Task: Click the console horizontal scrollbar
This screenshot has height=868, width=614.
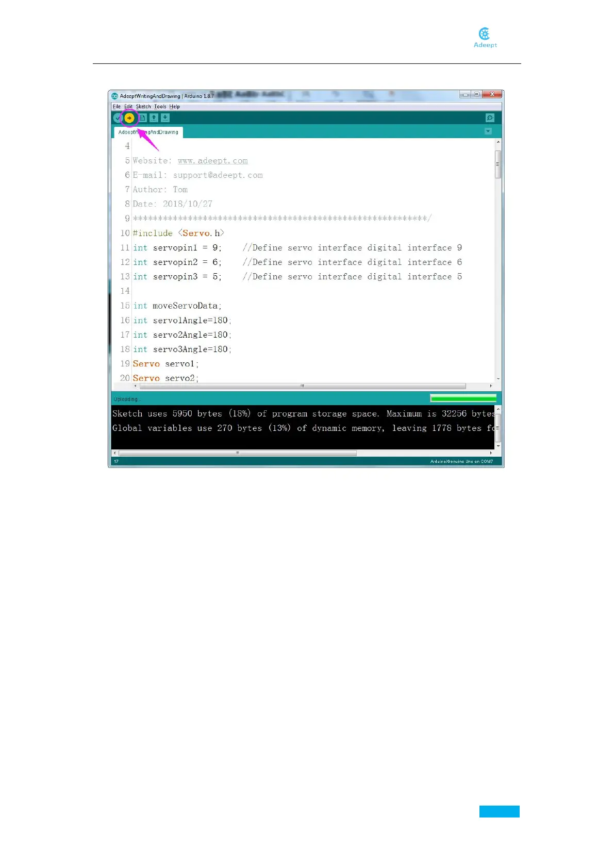Action: click(238, 453)
